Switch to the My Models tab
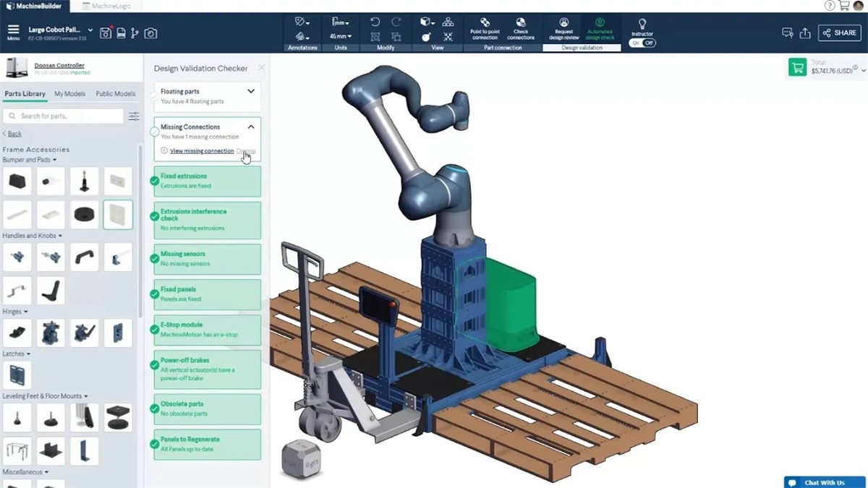 click(69, 94)
